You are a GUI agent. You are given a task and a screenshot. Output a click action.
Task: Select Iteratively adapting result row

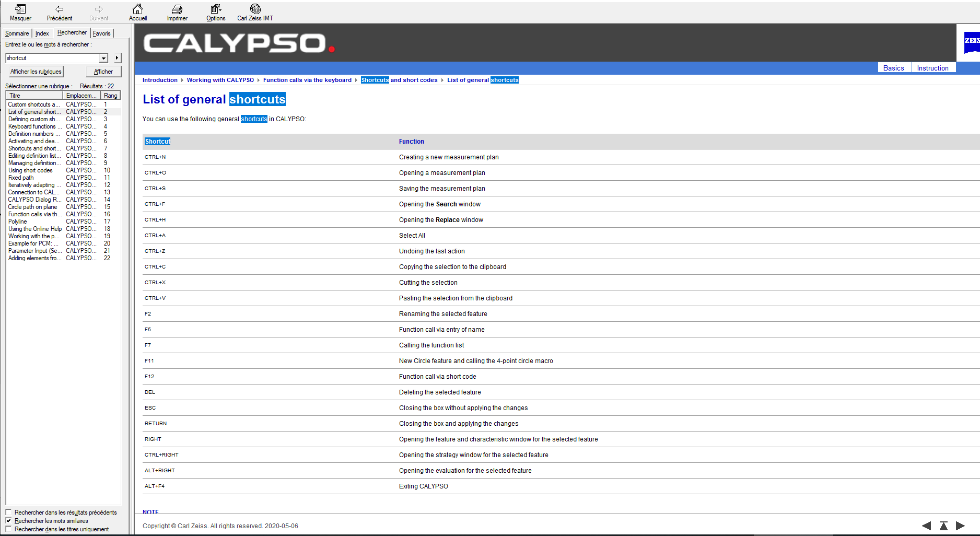pyautogui.click(x=63, y=185)
